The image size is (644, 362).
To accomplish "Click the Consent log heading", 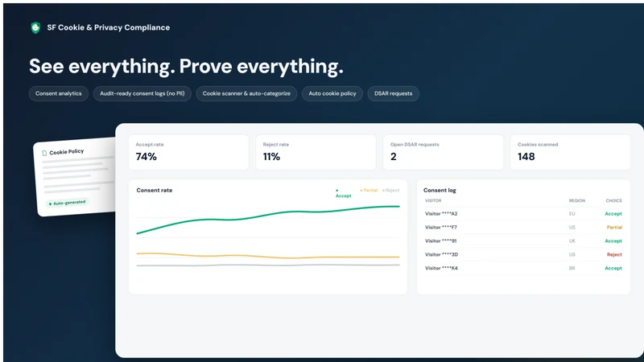I will coord(440,190).
